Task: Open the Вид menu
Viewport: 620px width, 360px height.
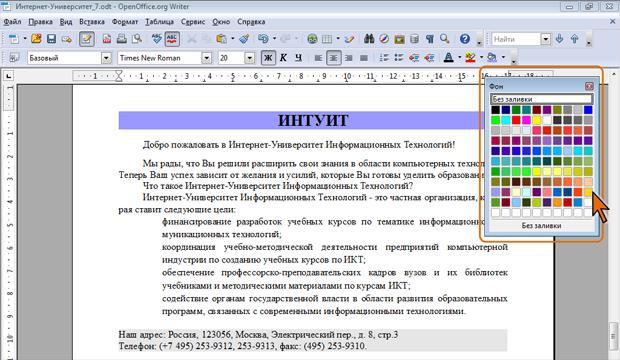Action: [66, 22]
